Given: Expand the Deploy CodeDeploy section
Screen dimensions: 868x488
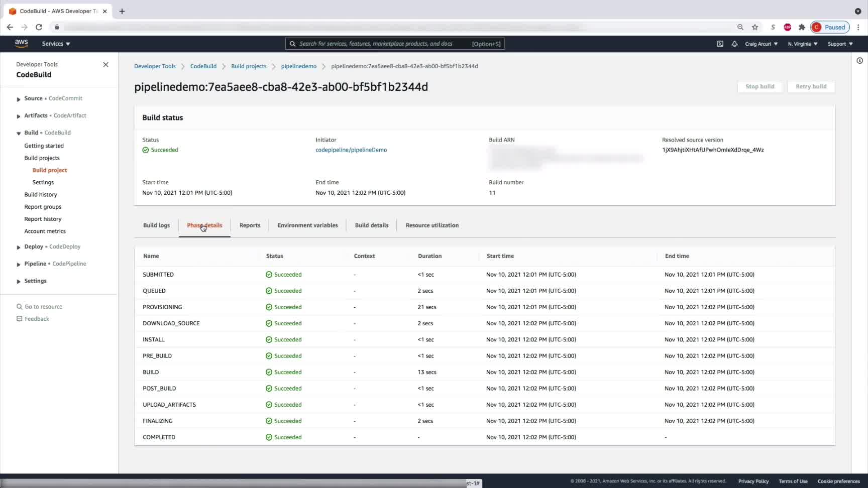Looking at the screenshot, I should pyautogui.click(x=19, y=247).
